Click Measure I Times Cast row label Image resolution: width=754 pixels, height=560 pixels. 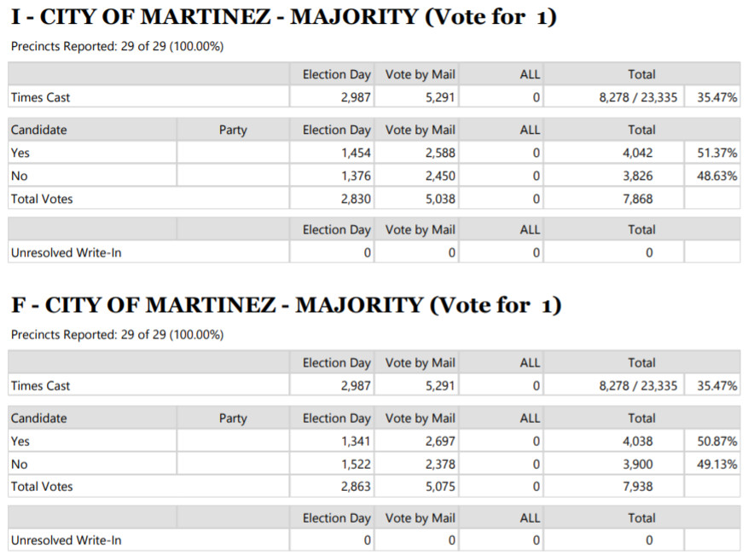coord(40,97)
